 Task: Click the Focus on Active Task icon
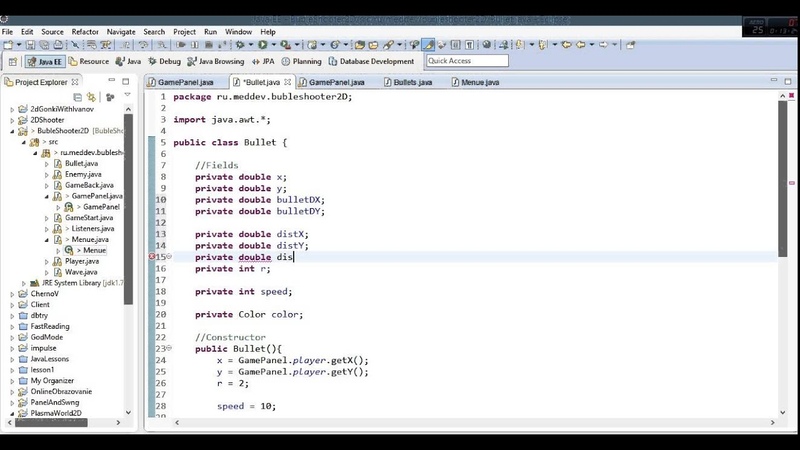[x=110, y=97]
